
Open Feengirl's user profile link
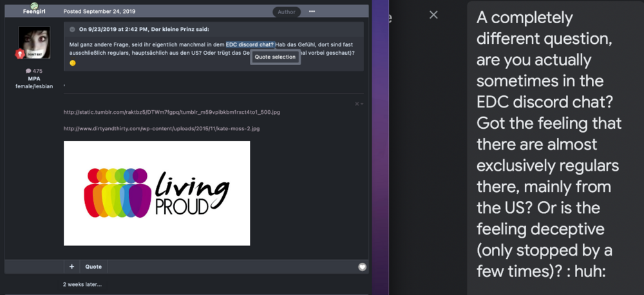pyautogui.click(x=34, y=12)
